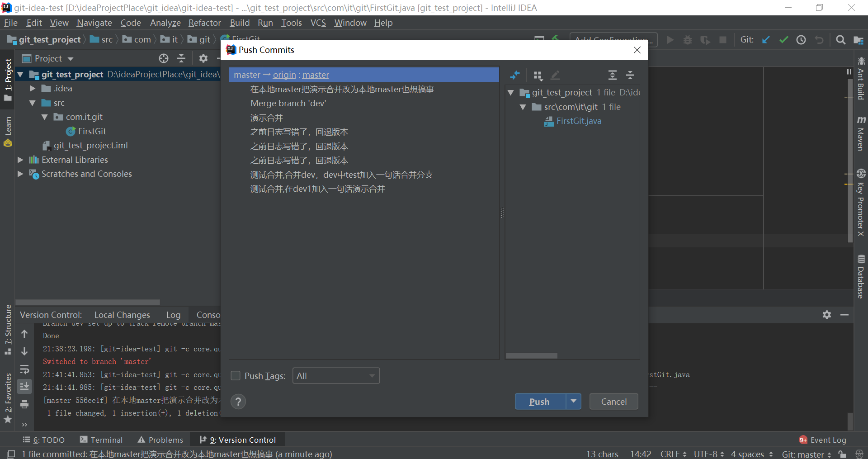
Task: Open the Problems tool window tab
Action: (160, 440)
